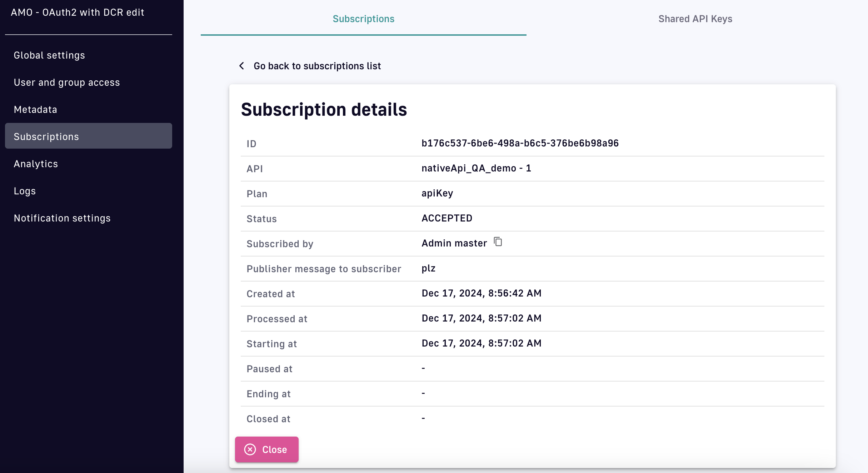The width and height of the screenshot is (868, 473).
Task: Open Global settings in the sidebar
Action: coord(49,55)
